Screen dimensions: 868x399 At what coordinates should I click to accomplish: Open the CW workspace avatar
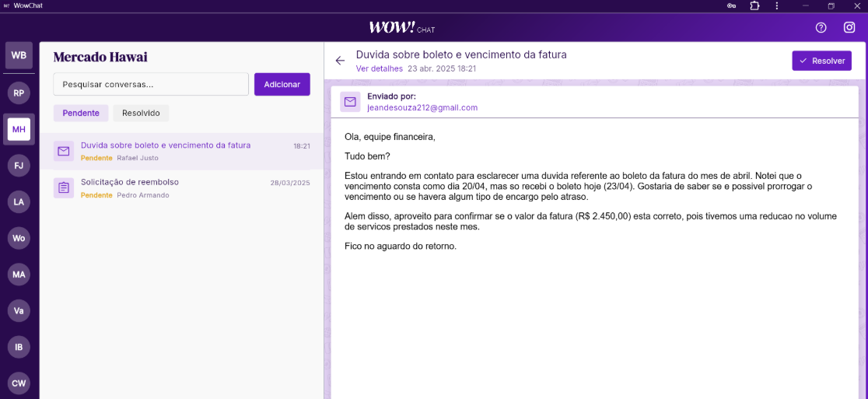pos(19,383)
